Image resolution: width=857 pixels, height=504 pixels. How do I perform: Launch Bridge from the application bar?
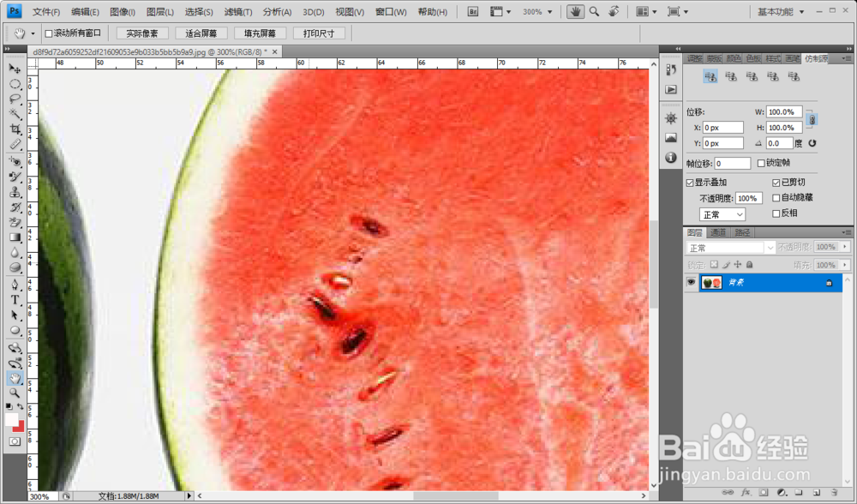[473, 11]
